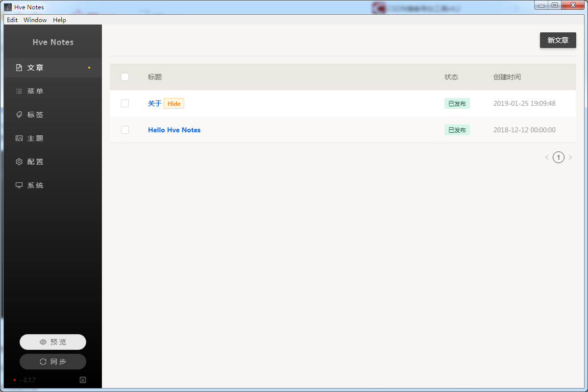Open the Hello Hve Notes article

coord(174,130)
